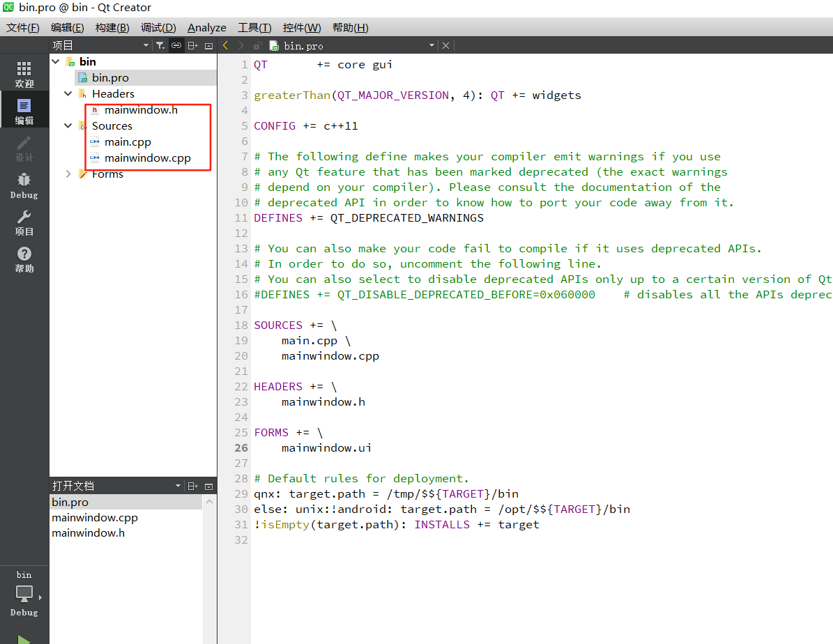Open the Build (构建) menu
Image resolution: width=833 pixels, height=644 pixels.
coord(112,28)
